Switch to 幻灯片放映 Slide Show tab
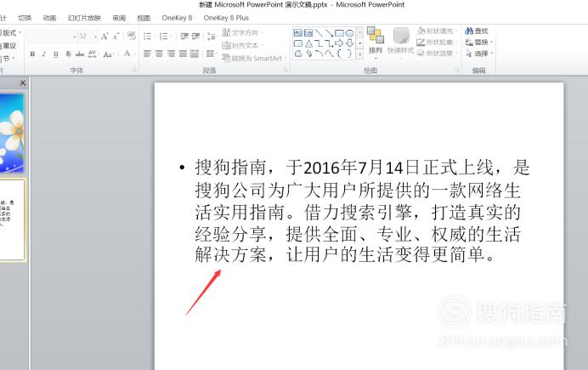This screenshot has width=588, height=370. [x=84, y=18]
